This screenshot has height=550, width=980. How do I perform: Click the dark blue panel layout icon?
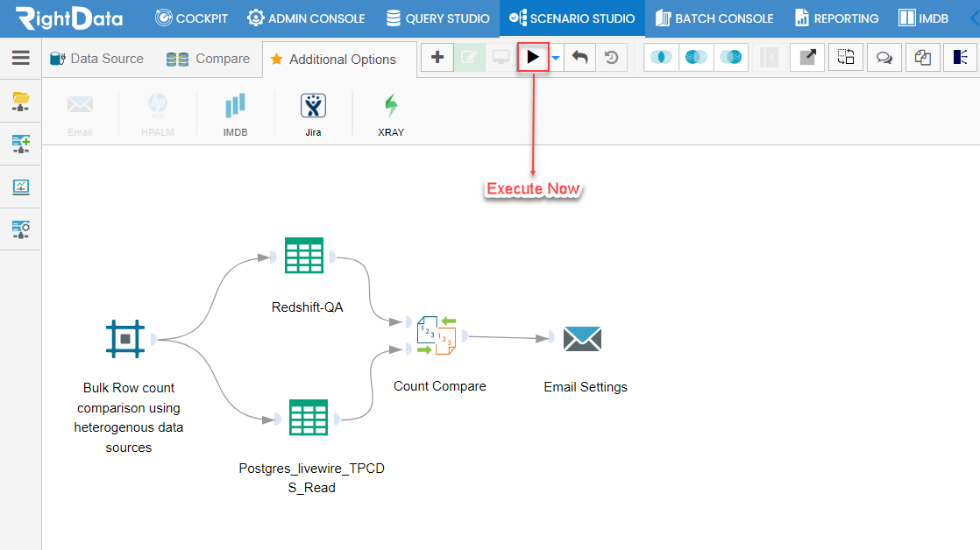[961, 58]
